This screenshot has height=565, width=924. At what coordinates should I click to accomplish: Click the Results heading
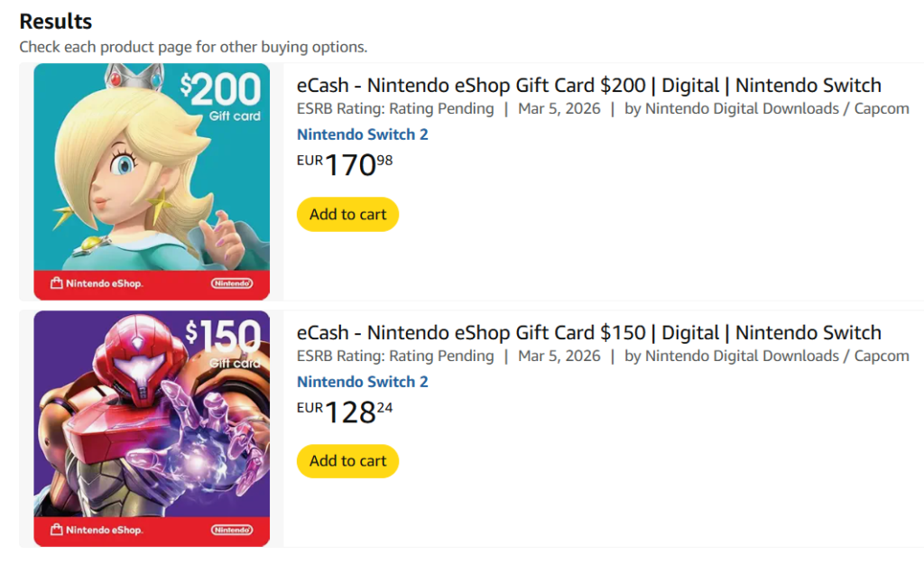[x=56, y=22]
